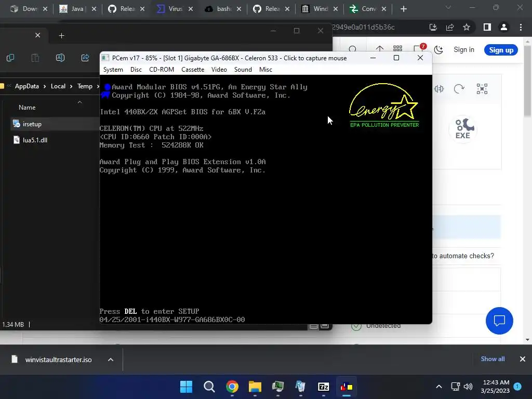Click the Copy icon in File Explorer toolbar

click(x=10, y=58)
